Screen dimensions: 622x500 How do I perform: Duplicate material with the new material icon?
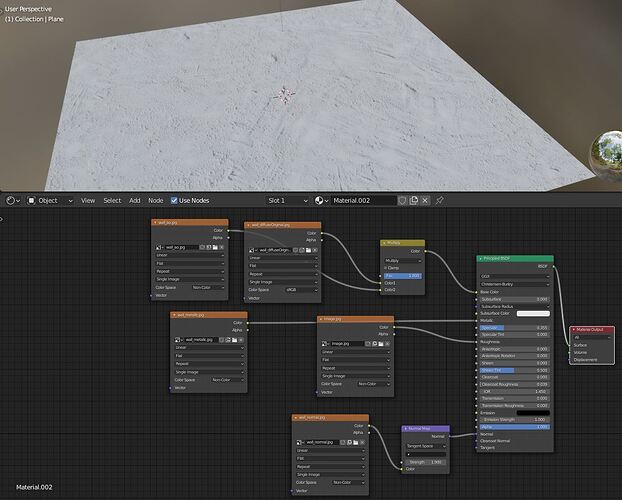tap(414, 200)
